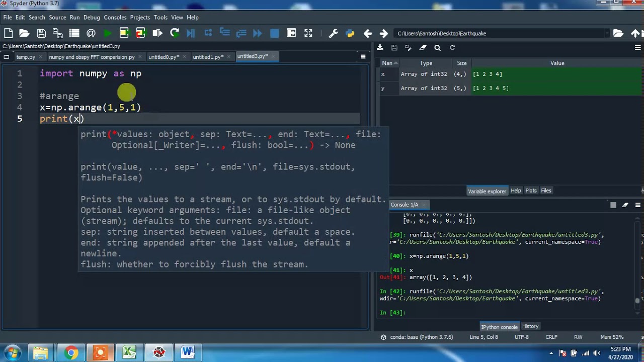
Task: Open console pane options hamburger menu
Action: pyautogui.click(x=638, y=205)
